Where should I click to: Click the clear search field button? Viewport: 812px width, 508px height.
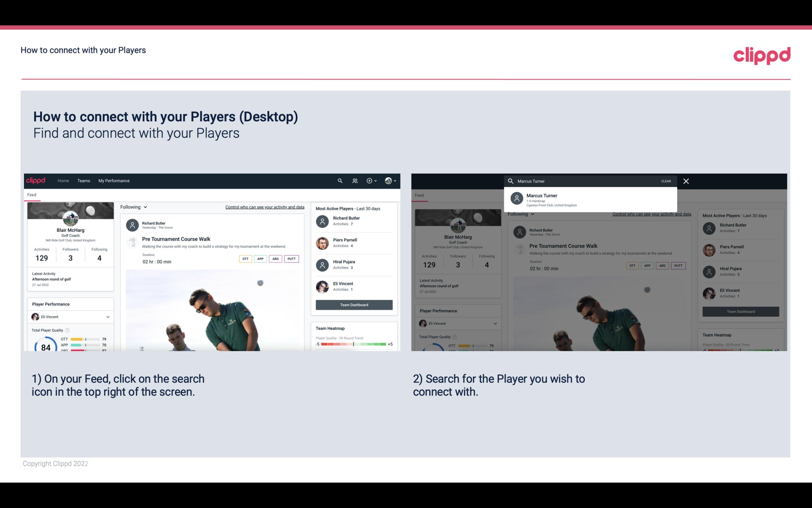click(666, 181)
